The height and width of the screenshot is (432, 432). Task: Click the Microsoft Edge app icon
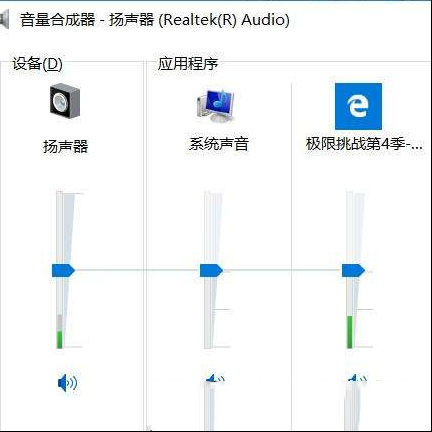(358, 106)
